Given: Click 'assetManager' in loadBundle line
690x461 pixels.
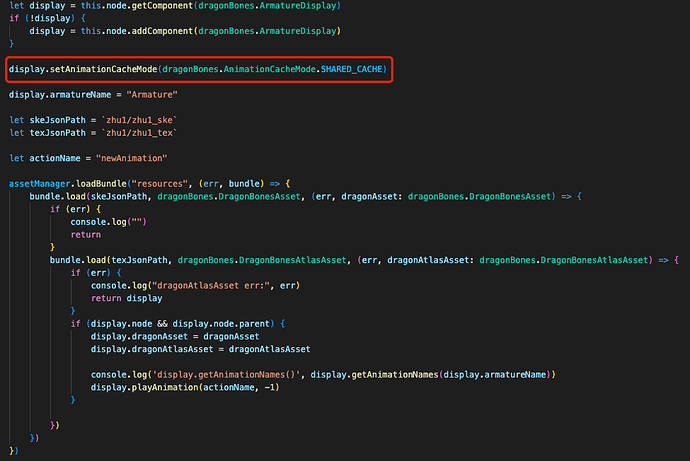Looking at the screenshot, I should pos(40,184).
